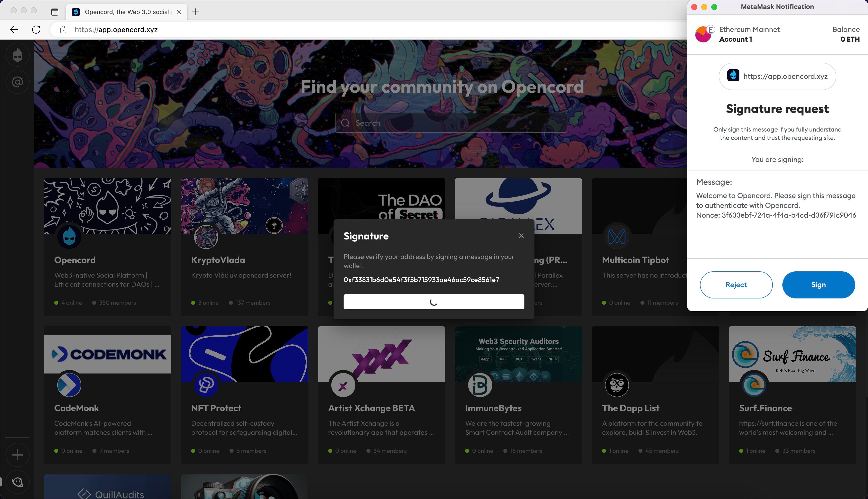The image size is (868, 499).
Task: Reload the page with the refresh icon
Action: coord(36,29)
